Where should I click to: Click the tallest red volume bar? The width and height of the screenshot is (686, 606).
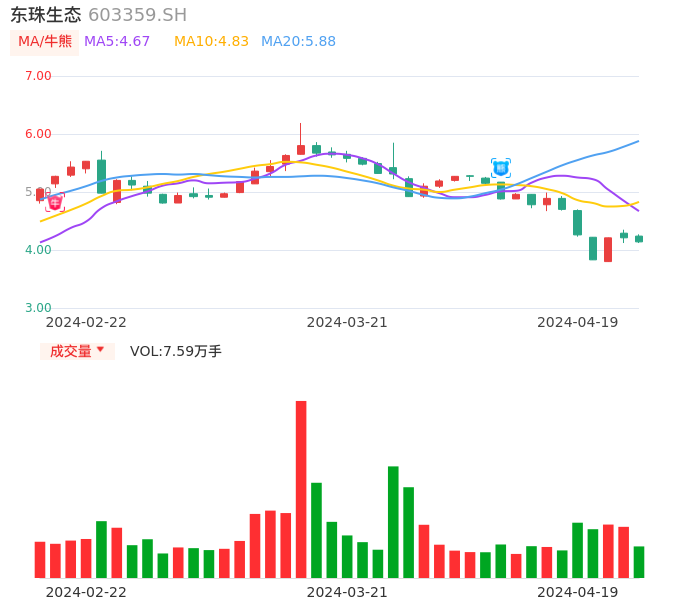(x=301, y=489)
